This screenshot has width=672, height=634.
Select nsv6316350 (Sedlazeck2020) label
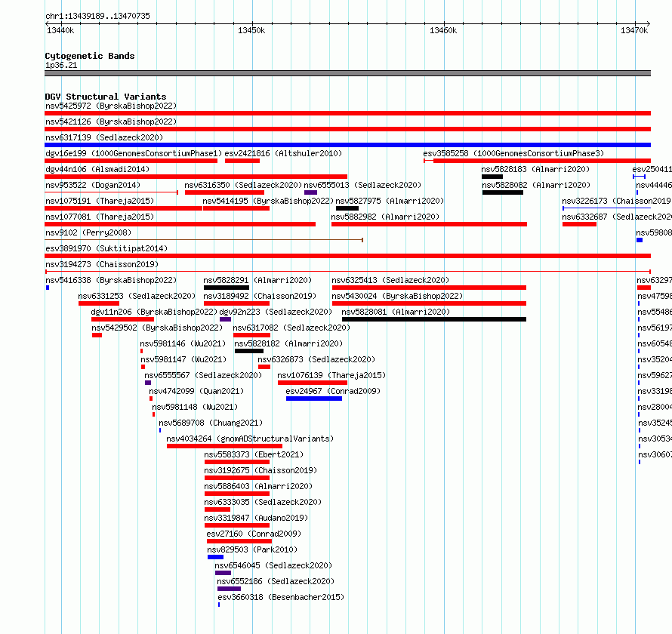coord(243,185)
